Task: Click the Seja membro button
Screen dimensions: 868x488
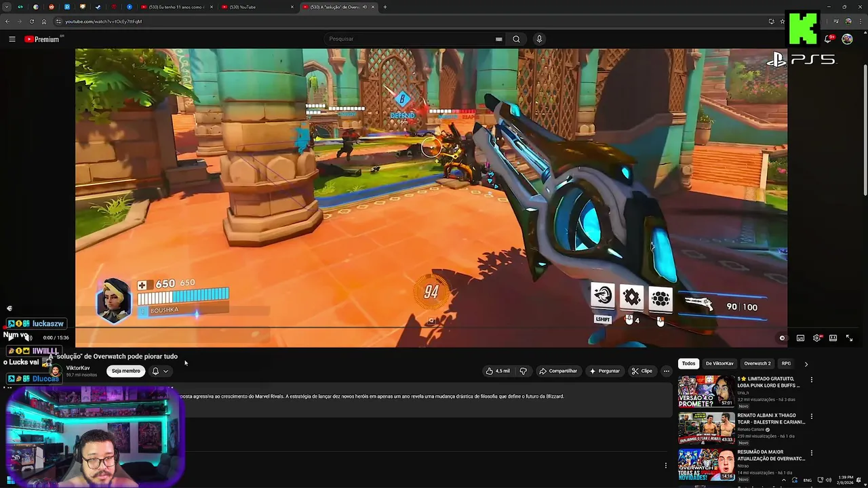Action: pyautogui.click(x=126, y=371)
